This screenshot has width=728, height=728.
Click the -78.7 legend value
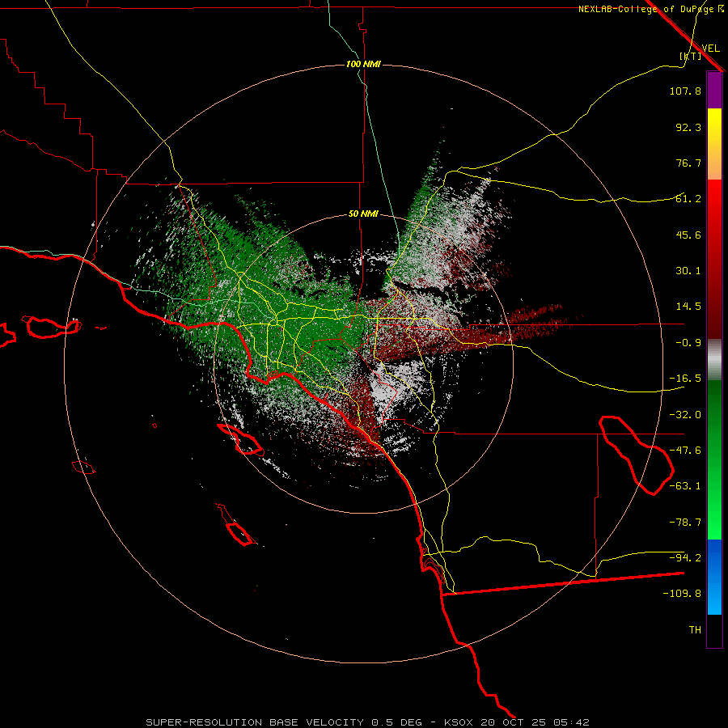pos(685,523)
